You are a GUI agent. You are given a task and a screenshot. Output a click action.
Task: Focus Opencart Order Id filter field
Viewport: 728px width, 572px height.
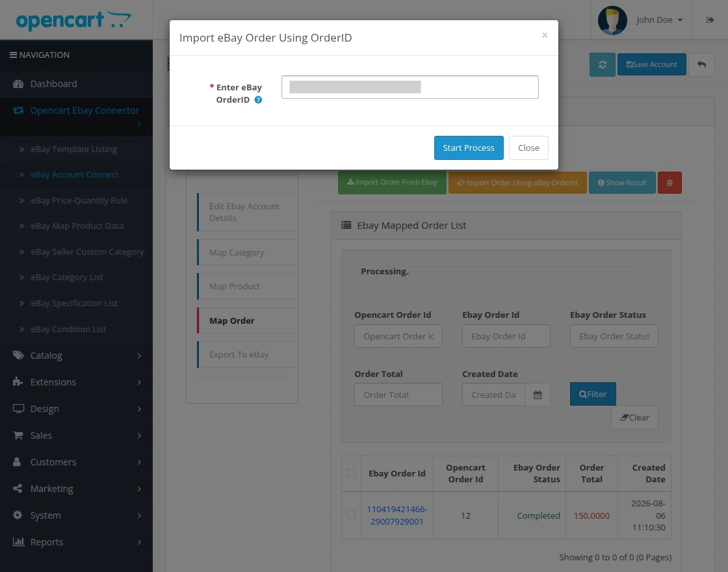point(398,336)
